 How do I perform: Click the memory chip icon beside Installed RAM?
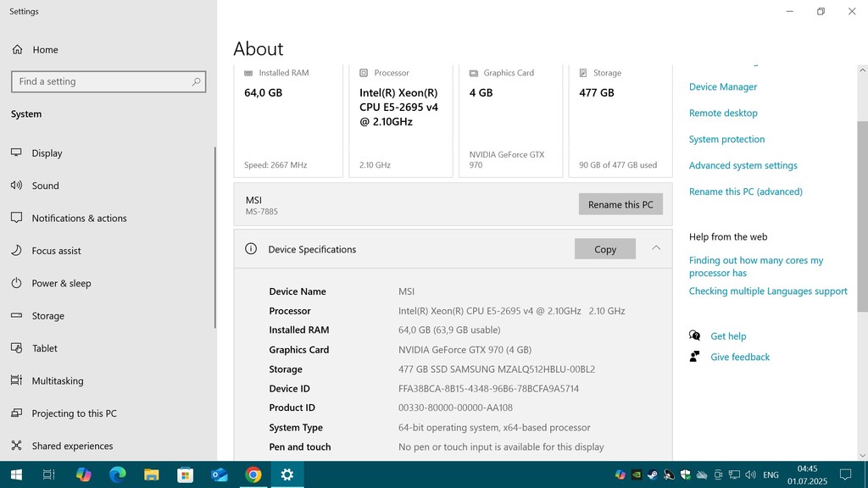(248, 73)
